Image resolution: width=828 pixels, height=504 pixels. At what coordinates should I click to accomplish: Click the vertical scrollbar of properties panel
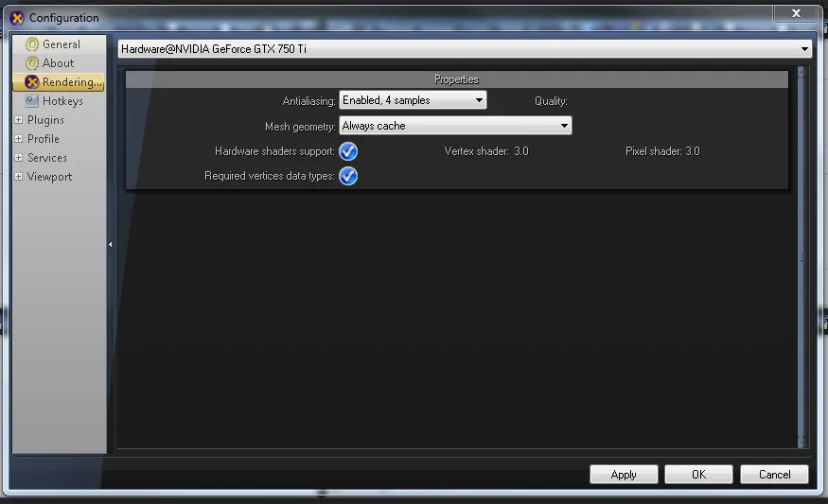pyautogui.click(x=802, y=255)
